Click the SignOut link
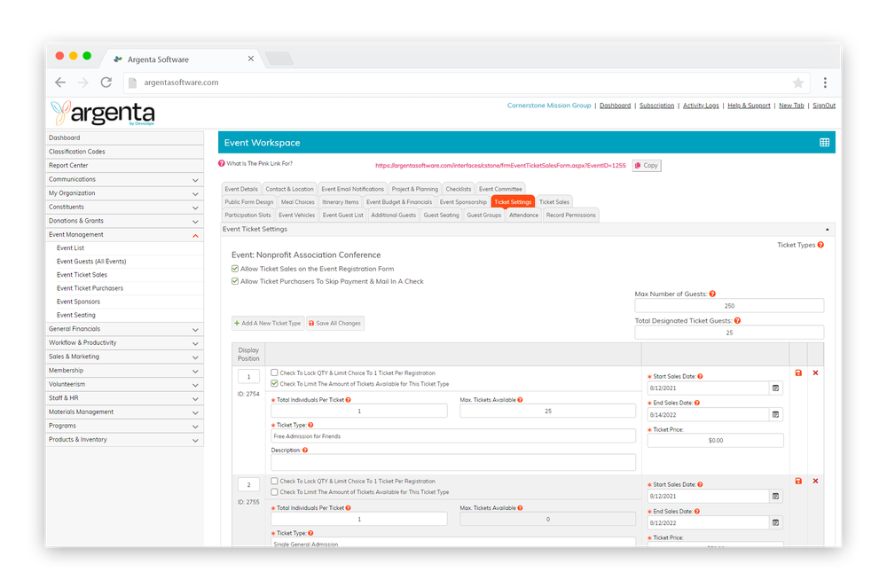The height and width of the screenshot is (588, 887). point(824,106)
